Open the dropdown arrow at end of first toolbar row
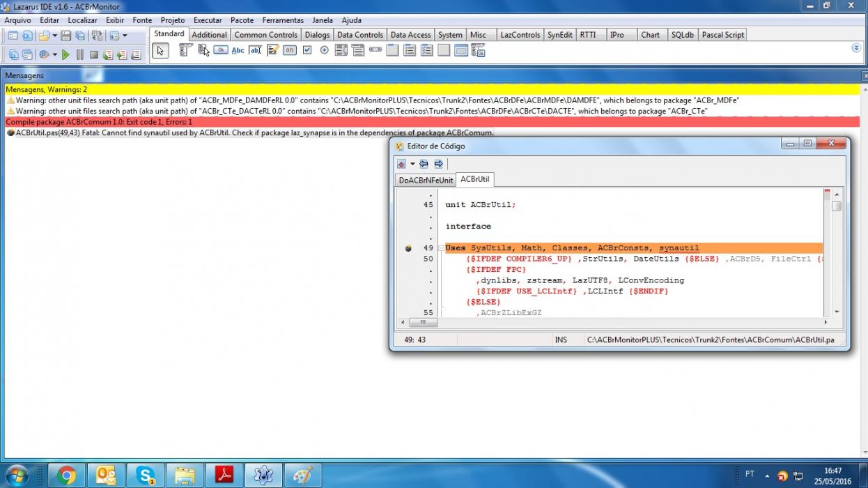The image size is (868, 488). 125,36
